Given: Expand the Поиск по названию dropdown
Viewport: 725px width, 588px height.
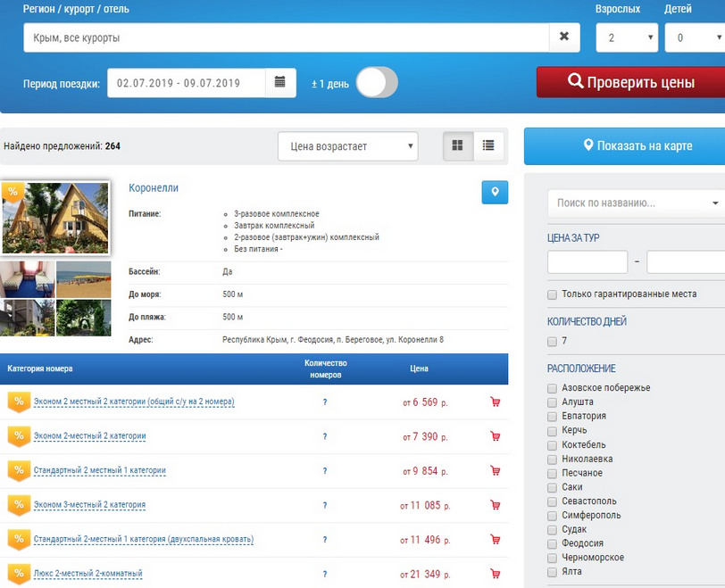Looking at the screenshot, I should (634, 203).
